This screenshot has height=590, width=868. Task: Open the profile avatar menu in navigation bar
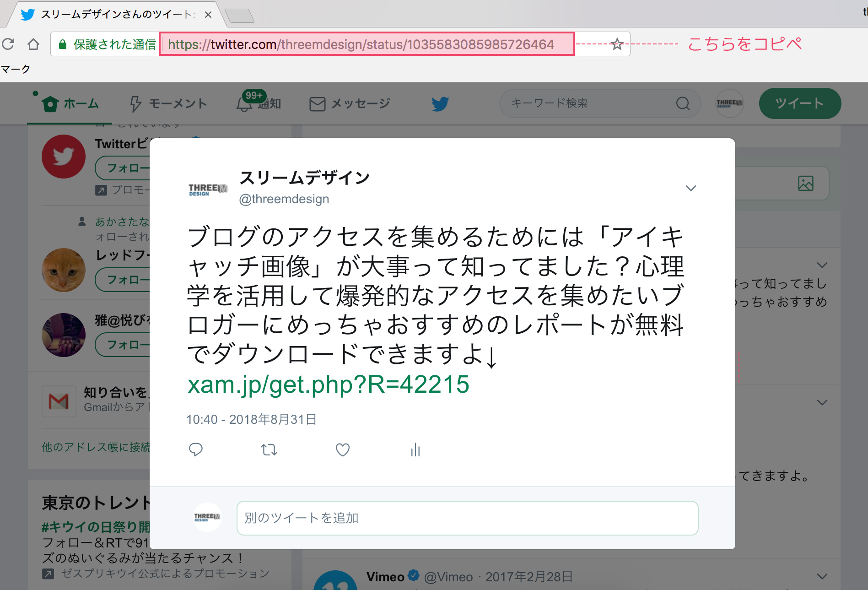pyautogui.click(x=729, y=103)
